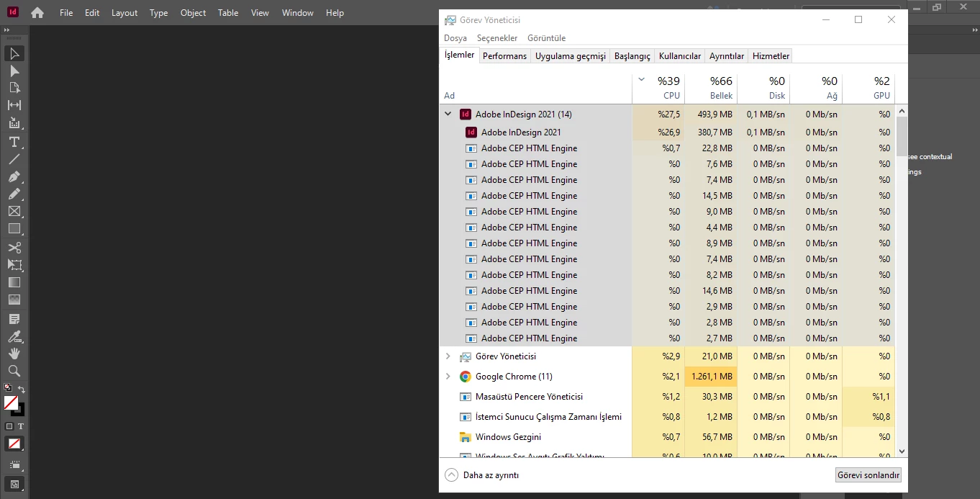
Task: Open View Options in toolbar bottom
Action: (14, 465)
